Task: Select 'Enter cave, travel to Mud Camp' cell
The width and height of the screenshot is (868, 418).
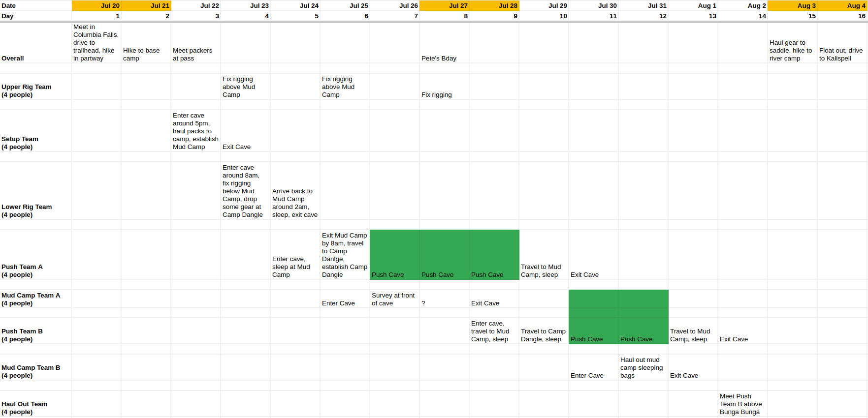Action: pos(494,331)
